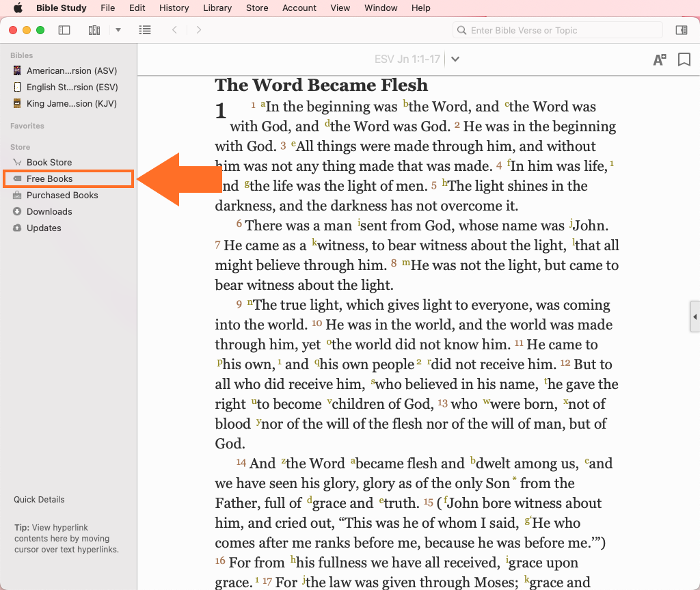Open the Library menu
This screenshot has height=590, width=700.
[x=217, y=8]
